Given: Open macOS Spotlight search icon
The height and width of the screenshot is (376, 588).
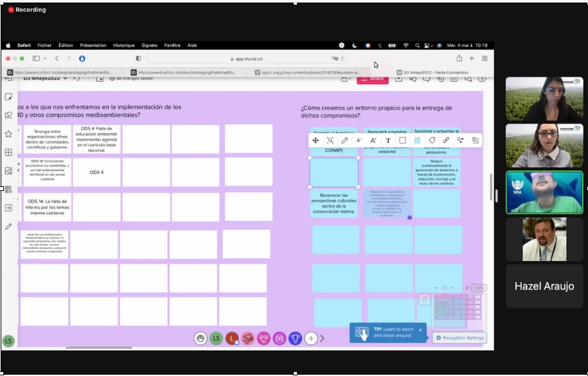Looking at the screenshot, I should [417, 46].
